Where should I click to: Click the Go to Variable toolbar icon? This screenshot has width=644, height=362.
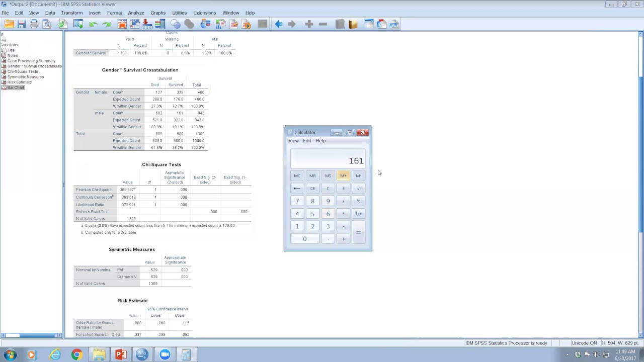point(147,24)
